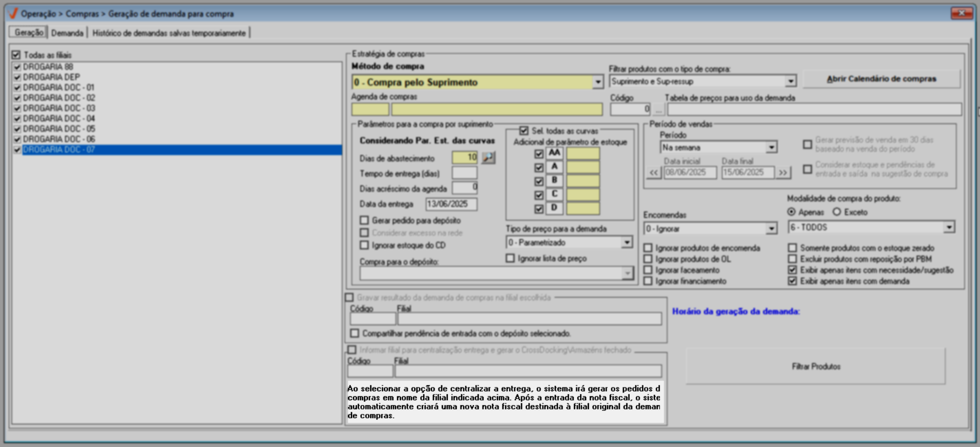Click the next period arrows button
This screenshot has height=447, width=980.
point(783,173)
